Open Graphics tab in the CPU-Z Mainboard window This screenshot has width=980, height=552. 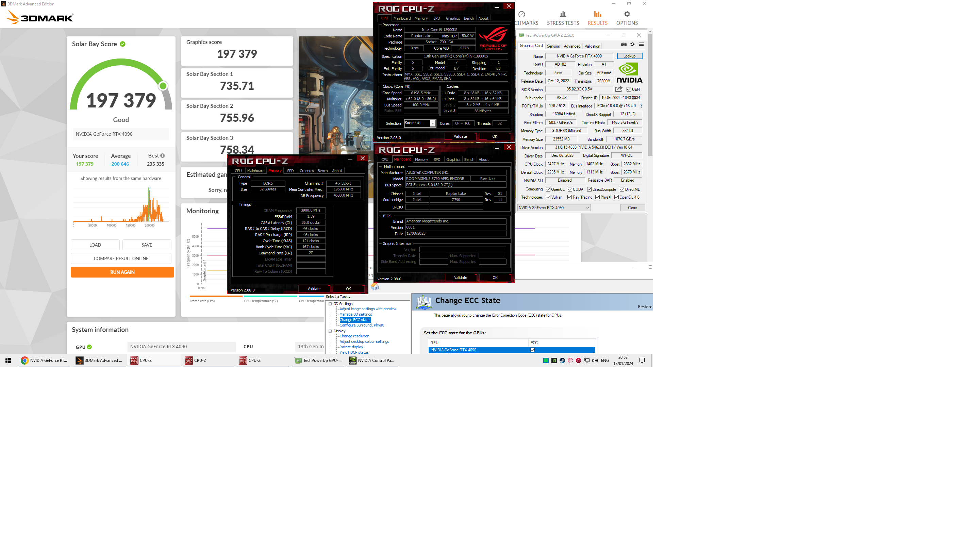pyautogui.click(x=453, y=160)
